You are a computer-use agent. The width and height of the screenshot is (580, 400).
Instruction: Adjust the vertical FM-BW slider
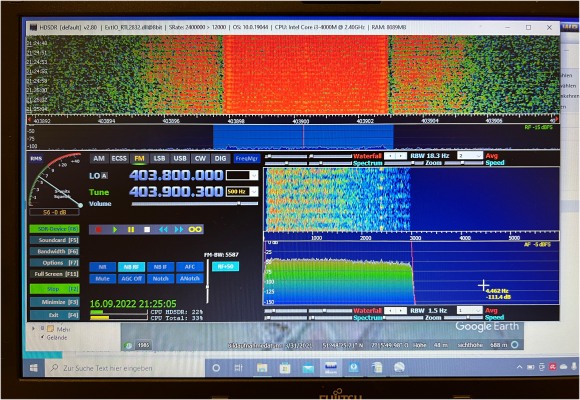click(207, 280)
